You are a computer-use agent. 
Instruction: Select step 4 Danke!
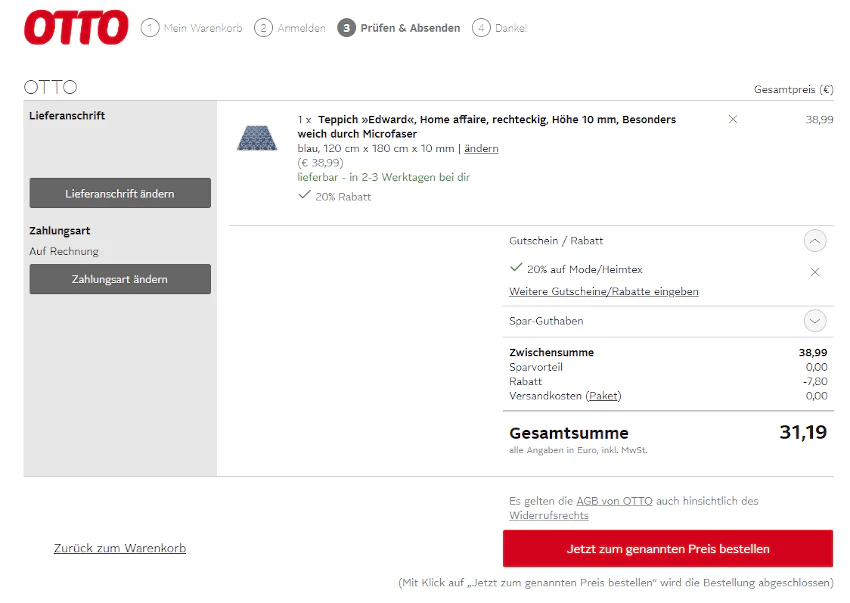click(500, 28)
